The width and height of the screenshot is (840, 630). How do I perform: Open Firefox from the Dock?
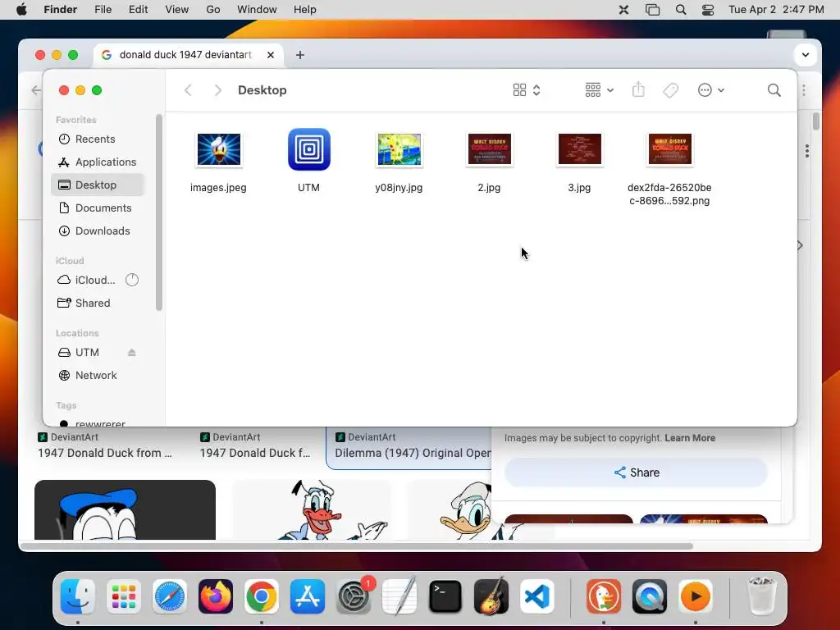[216, 596]
